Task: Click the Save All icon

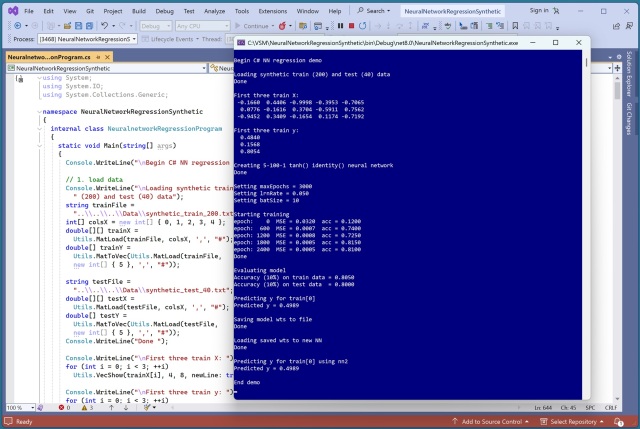Action: (x=89, y=26)
